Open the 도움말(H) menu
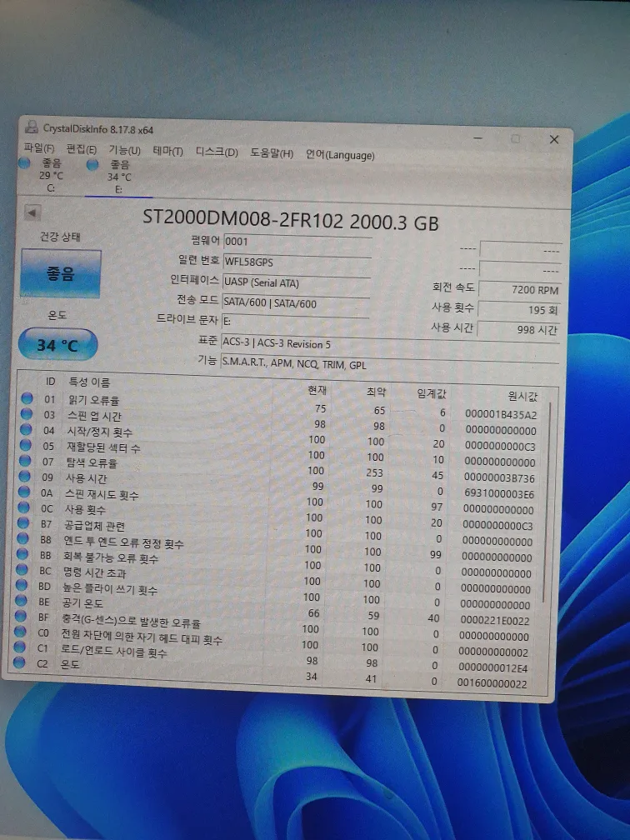The width and height of the screenshot is (630, 840). [272, 153]
